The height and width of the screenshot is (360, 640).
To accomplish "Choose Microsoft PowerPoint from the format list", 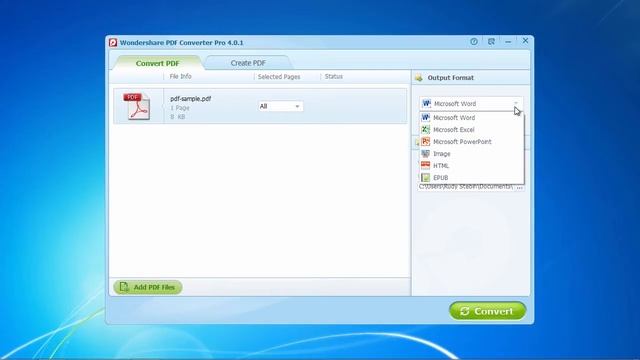I will (471, 142).
